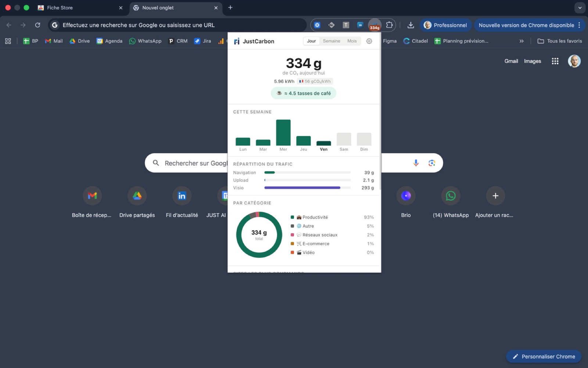Switch to the Mois tab
The image size is (588, 368).
click(x=352, y=41)
